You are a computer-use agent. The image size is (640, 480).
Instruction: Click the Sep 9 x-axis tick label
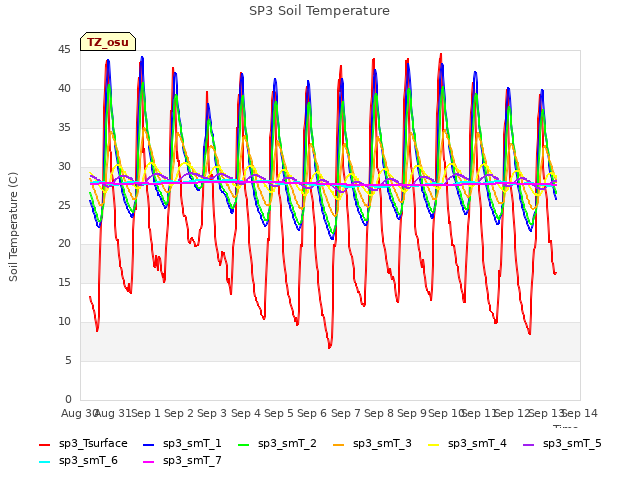coord(412,413)
